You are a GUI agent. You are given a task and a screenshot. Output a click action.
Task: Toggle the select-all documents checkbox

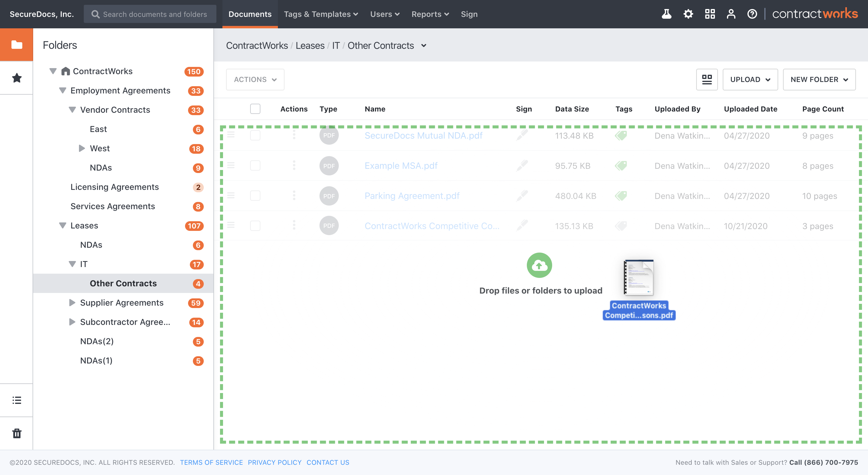pos(255,109)
